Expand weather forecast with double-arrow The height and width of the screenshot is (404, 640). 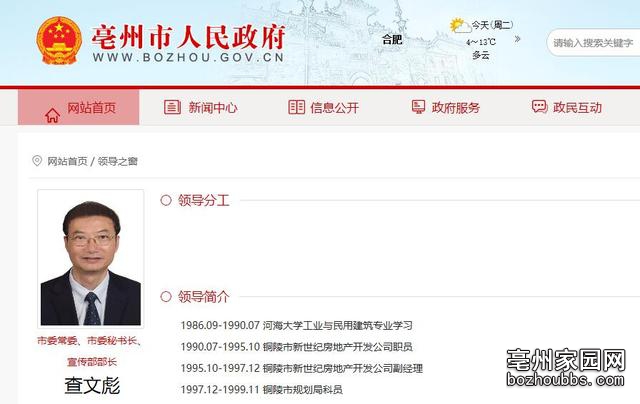(x=518, y=39)
